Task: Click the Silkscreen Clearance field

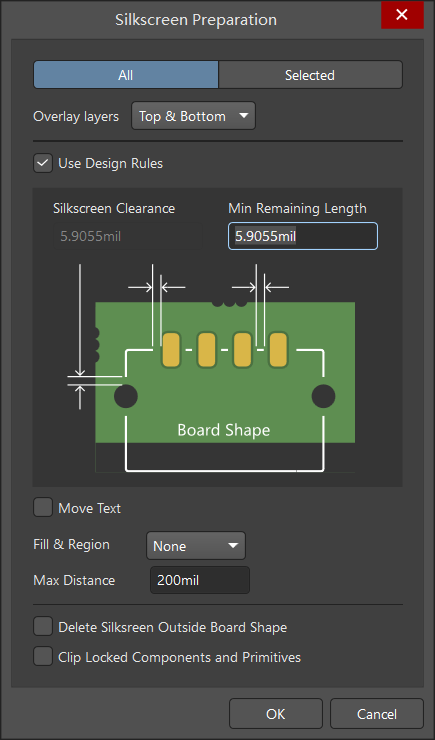Action: (x=127, y=236)
